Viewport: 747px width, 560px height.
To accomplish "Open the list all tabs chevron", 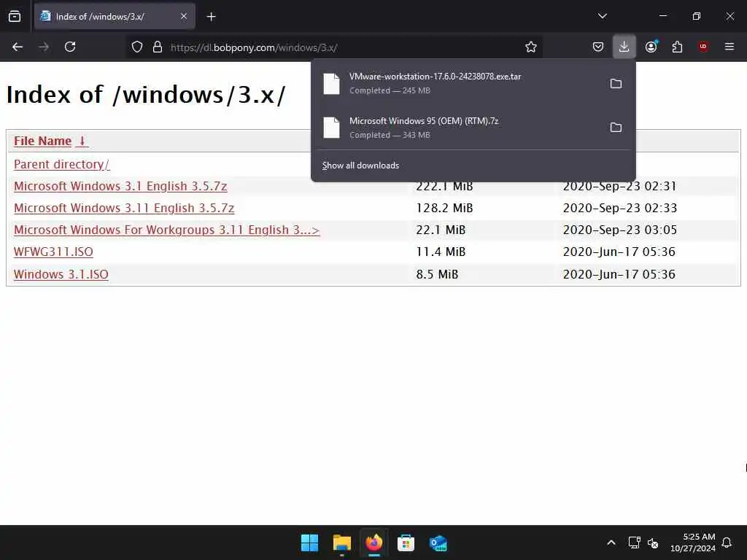I will 602,16.
